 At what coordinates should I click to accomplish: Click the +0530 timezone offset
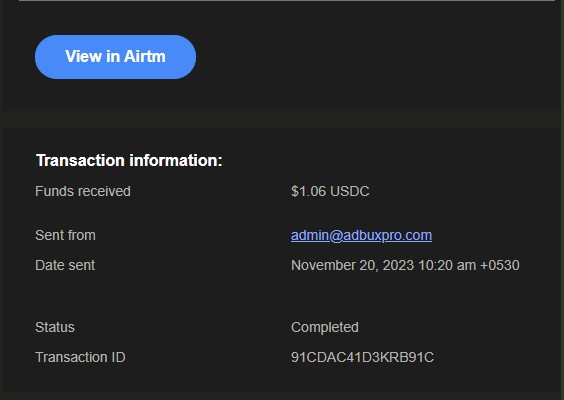500,265
